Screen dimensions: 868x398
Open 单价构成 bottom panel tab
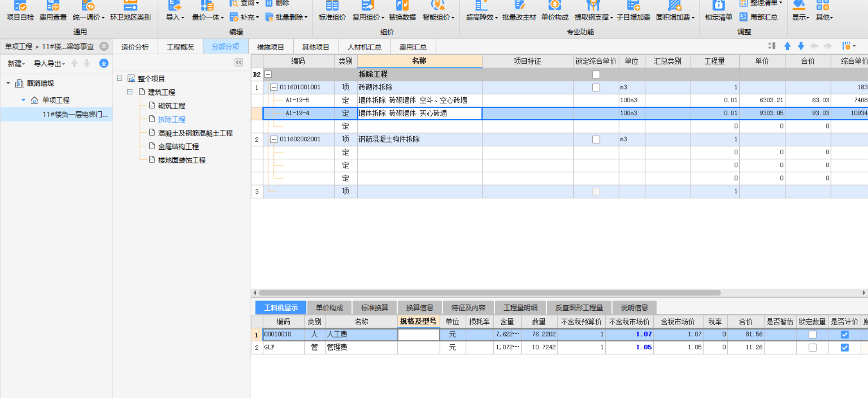(x=329, y=308)
